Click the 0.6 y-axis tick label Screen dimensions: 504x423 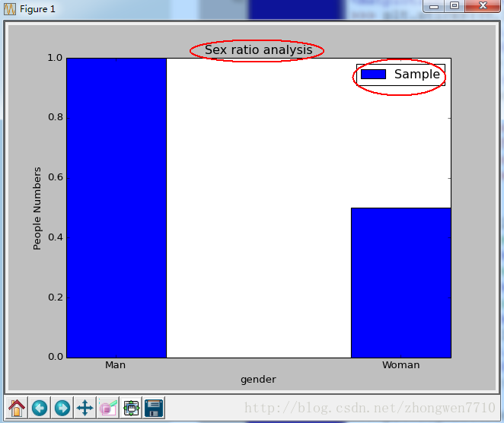point(55,177)
